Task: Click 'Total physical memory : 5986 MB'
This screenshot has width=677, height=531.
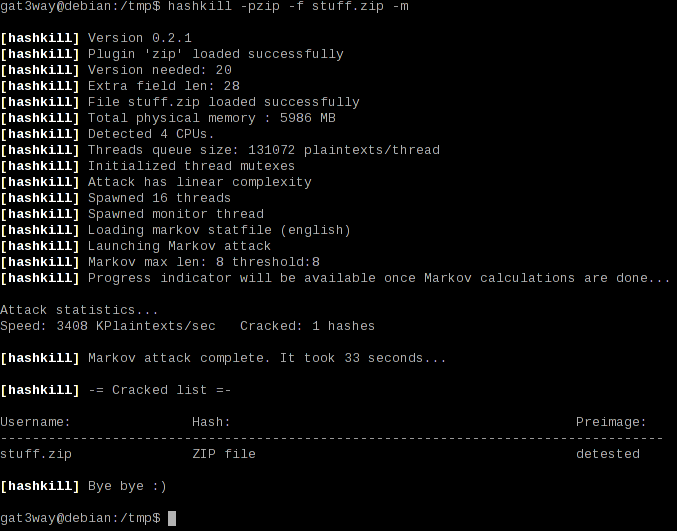Action: pos(212,118)
